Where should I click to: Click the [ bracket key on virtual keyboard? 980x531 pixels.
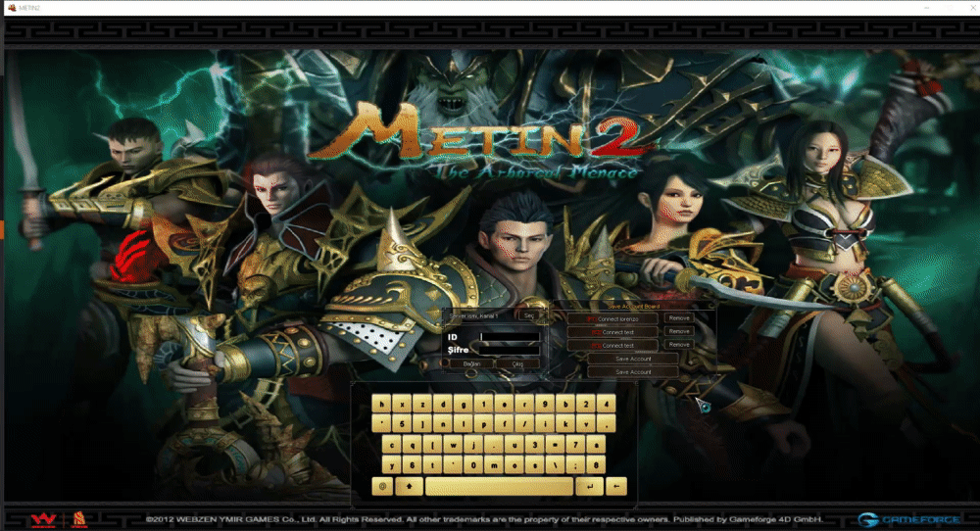pyautogui.click(x=432, y=444)
